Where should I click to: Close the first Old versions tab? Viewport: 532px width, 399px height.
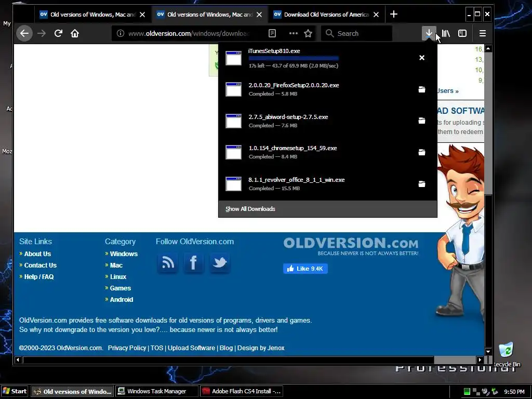pyautogui.click(x=142, y=15)
